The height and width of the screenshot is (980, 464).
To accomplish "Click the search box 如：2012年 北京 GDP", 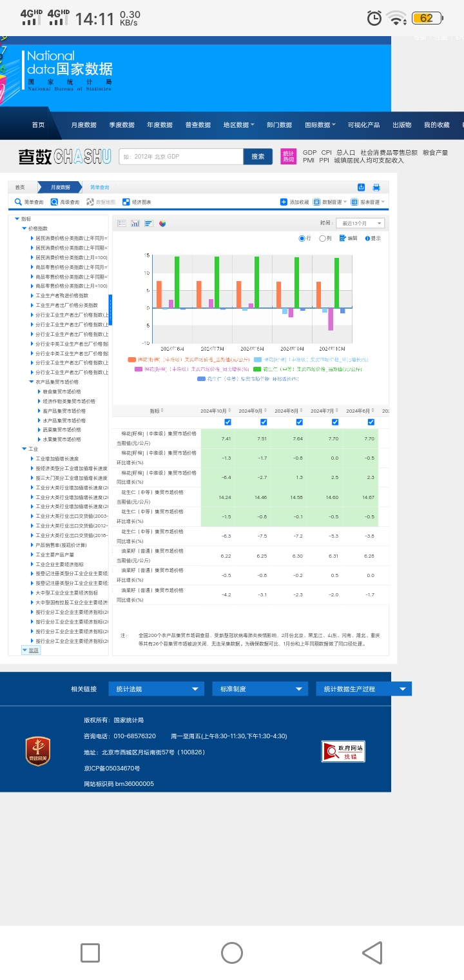I will pyautogui.click(x=181, y=156).
